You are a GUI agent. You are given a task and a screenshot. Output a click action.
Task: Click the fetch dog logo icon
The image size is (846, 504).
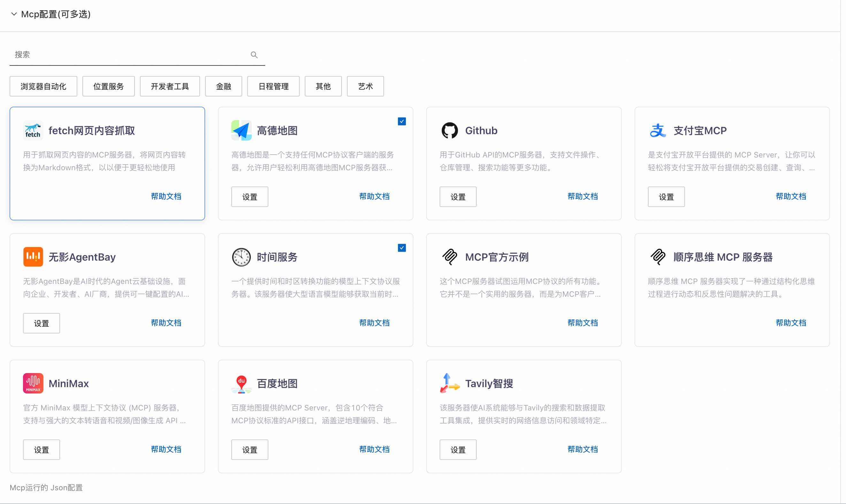[x=33, y=130]
